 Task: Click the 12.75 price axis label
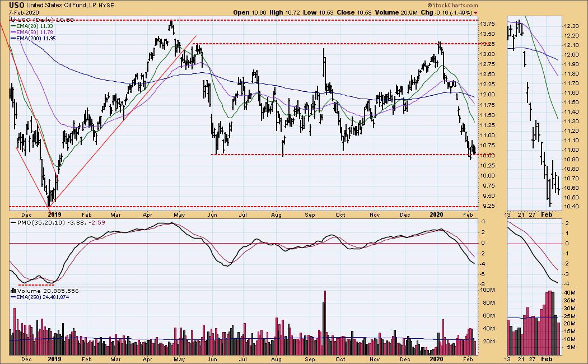click(488, 64)
